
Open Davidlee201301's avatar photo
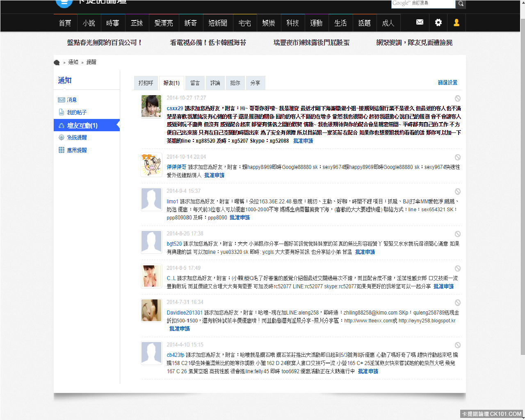pos(151,310)
